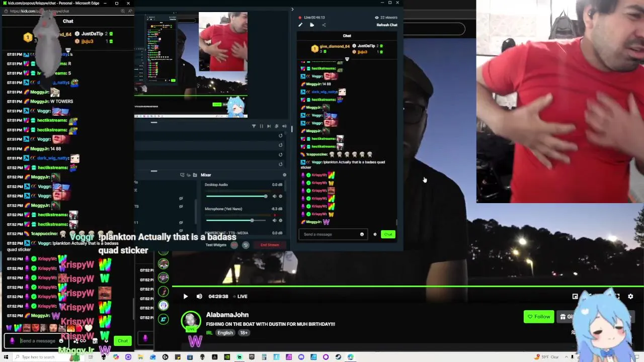Pause the alert queue
Viewport: 644px width, 362px height.
[x=261, y=126]
